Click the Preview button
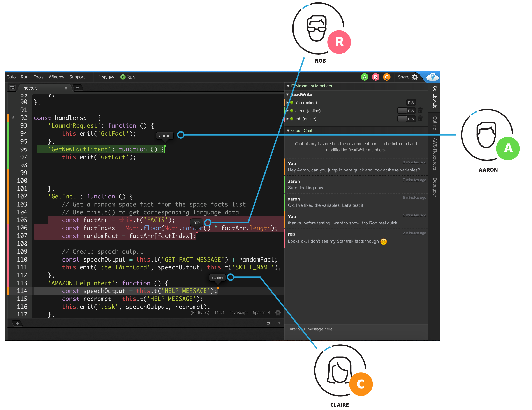Screen dimensions: 532x410 pyautogui.click(x=106, y=77)
